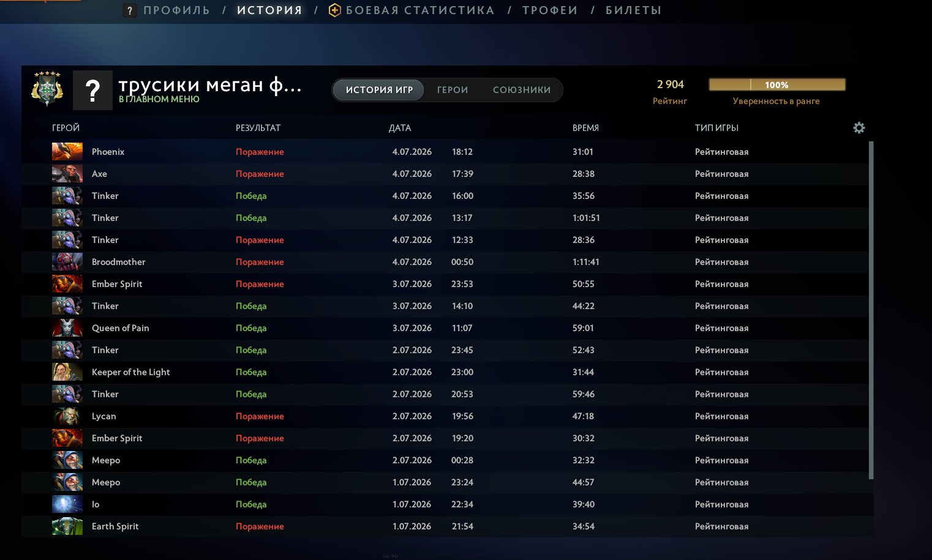
Task: Click the Broodmother hero name
Action: (x=118, y=262)
